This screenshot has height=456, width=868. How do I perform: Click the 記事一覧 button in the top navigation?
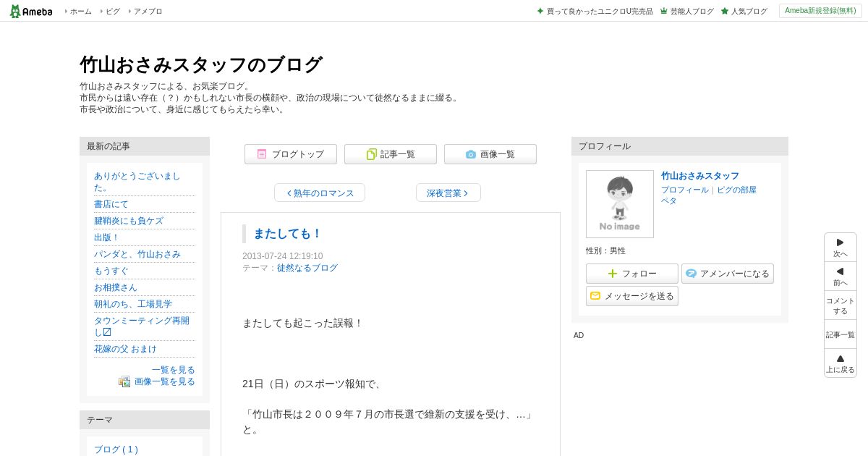391,154
